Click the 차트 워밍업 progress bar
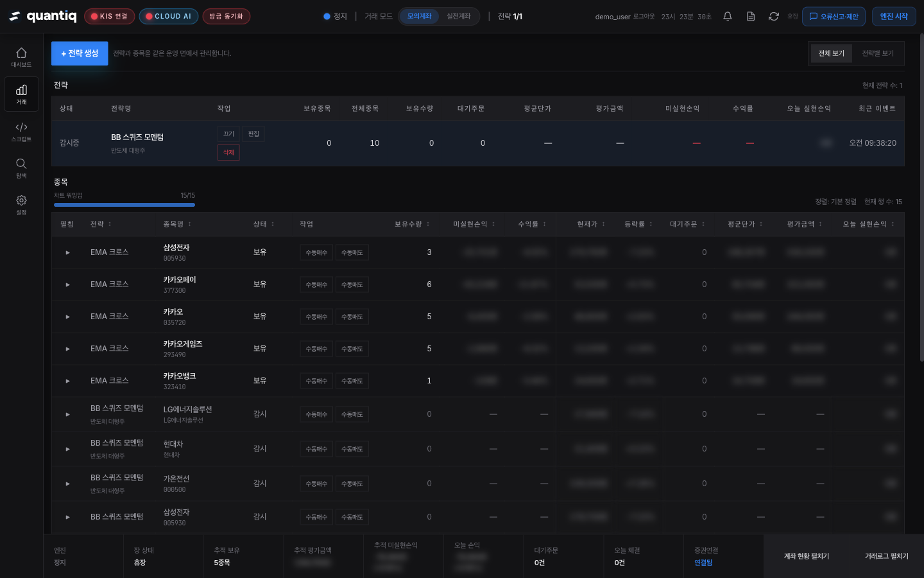The width and height of the screenshot is (924, 578). tap(124, 205)
